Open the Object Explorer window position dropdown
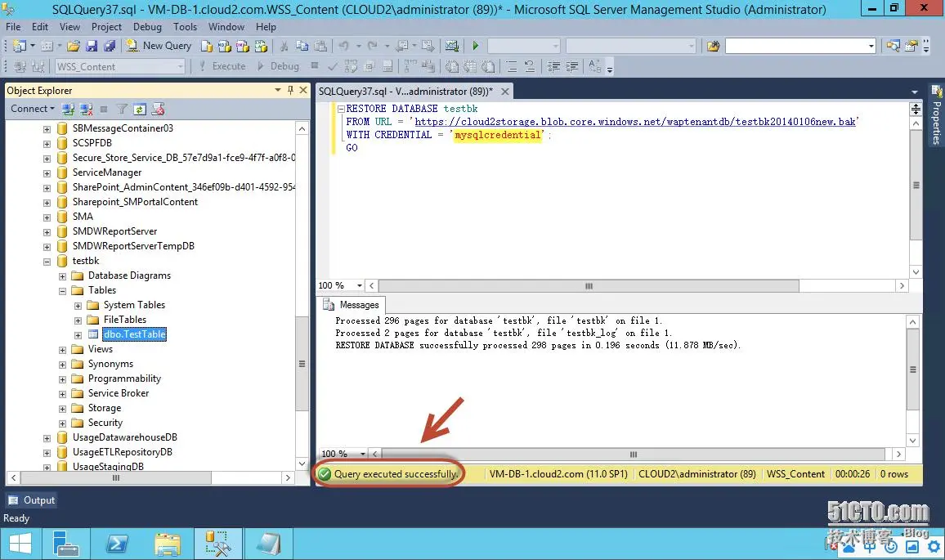Image resolution: width=945 pixels, height=560 pixels. [x=278, y=90]
